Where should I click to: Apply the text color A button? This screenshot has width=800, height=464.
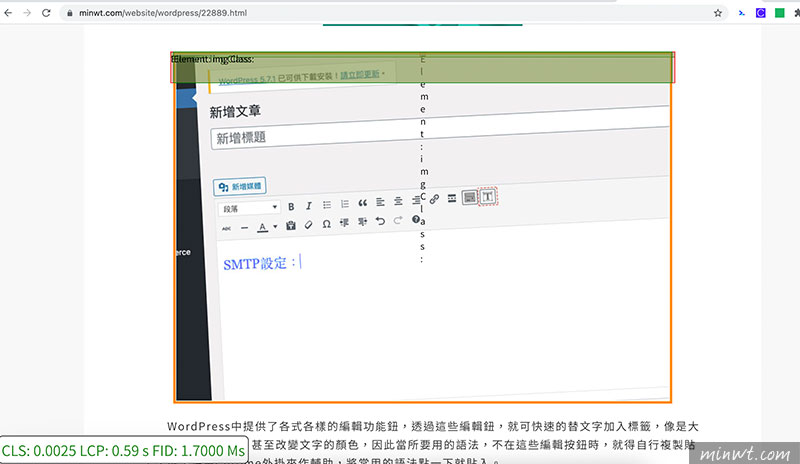pos(262,227)
